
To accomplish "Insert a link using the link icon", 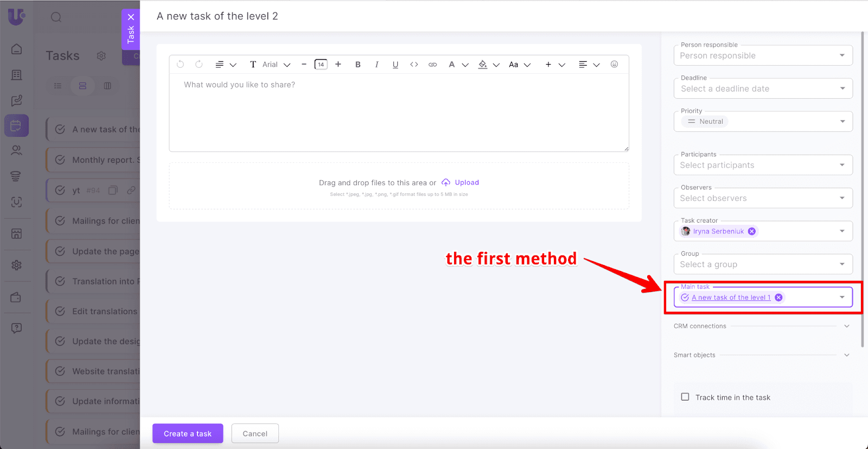I will pyautogui.click(x=432, y=65).
